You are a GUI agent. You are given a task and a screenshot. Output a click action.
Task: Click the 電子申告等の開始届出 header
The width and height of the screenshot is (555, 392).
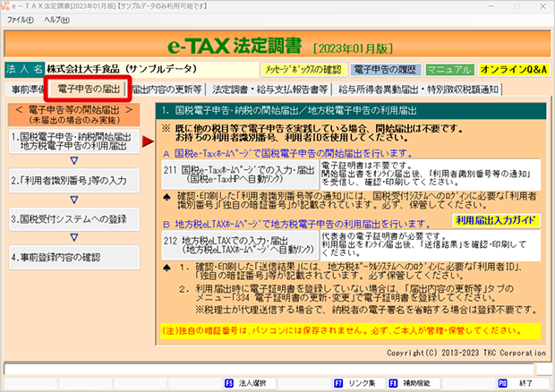(x=74, y=115)
